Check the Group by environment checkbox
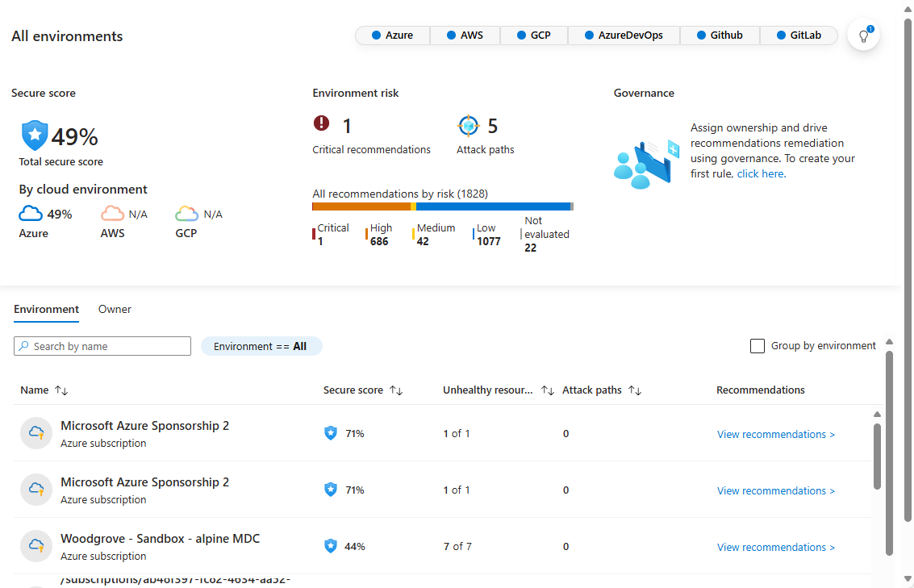This screenshot has width=914, height=588. (757, 346)
